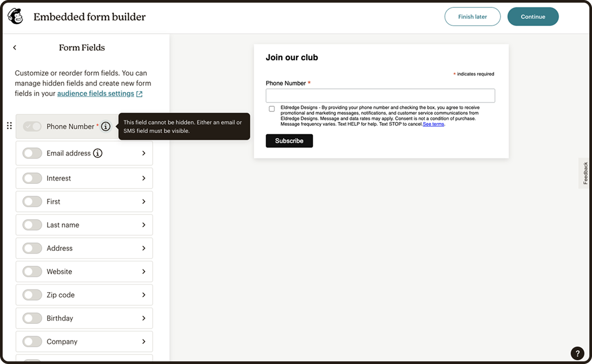Click the info icon next to Email address
This screenshot has width=592, height=364.
click(x=98, y=153)
